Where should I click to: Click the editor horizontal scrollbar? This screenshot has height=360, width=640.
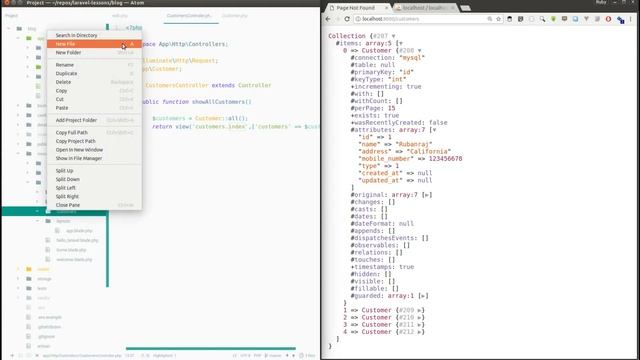(211, 348)
